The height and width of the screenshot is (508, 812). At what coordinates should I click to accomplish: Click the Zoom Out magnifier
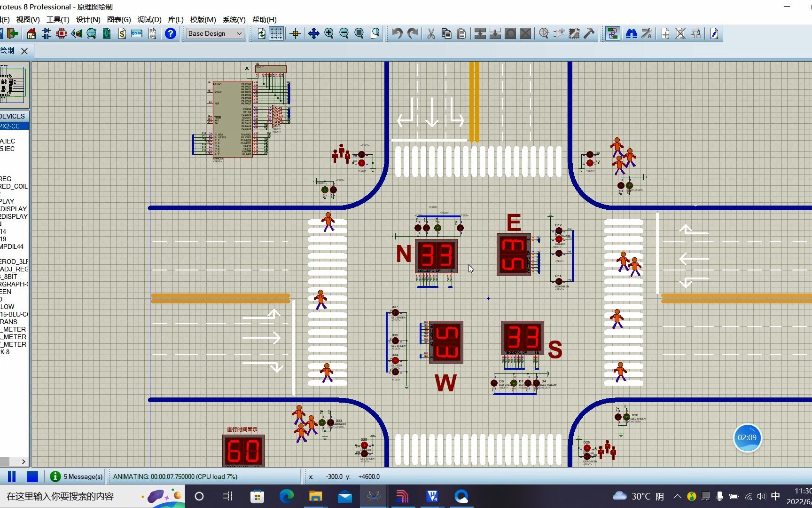(344, 33)
